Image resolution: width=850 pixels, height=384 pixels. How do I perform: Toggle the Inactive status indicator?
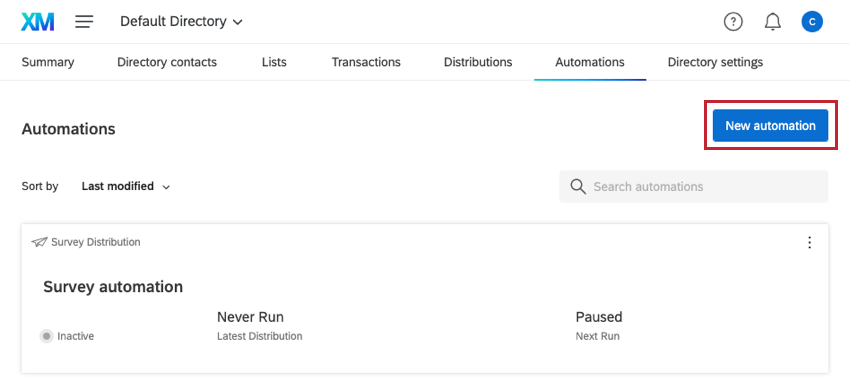(x=46, y=336)
